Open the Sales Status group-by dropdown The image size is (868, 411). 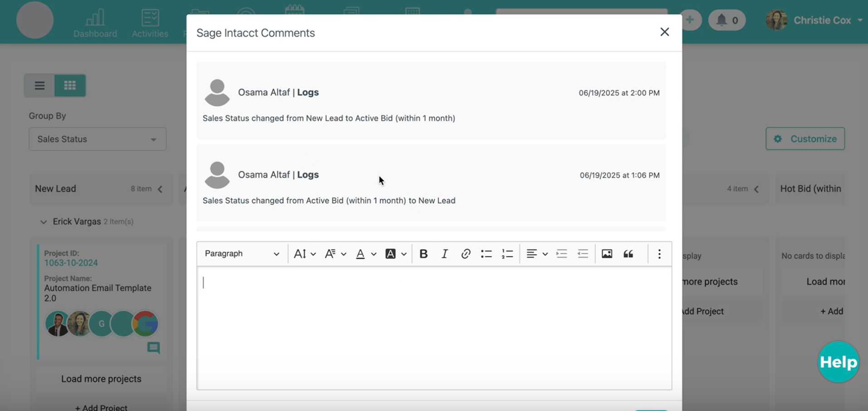coord(97,139)
